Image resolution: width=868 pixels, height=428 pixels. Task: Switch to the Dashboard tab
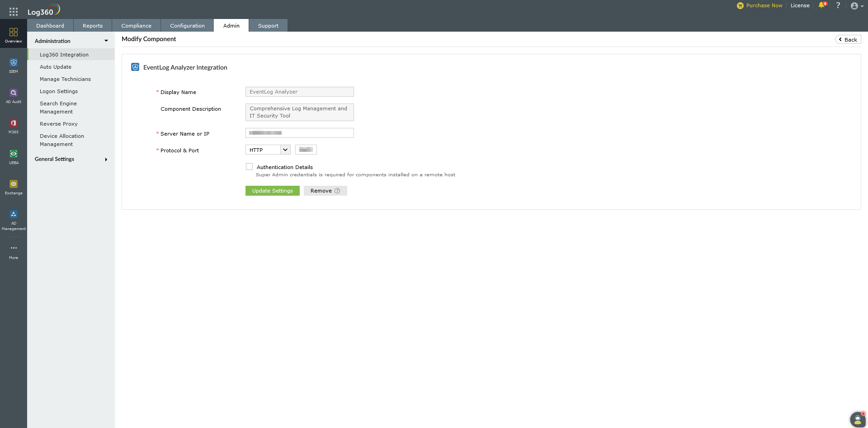click(50, 26)
